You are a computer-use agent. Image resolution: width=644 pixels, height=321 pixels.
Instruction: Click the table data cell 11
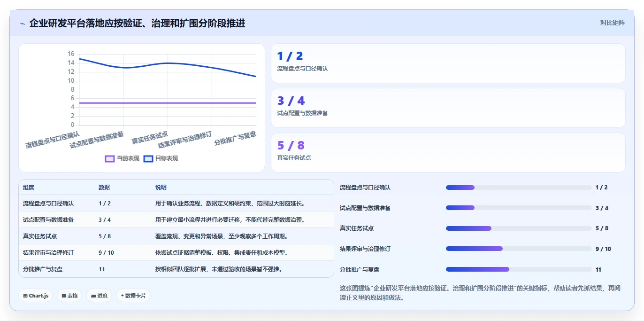pyautogui.click(x=102, y=269)
